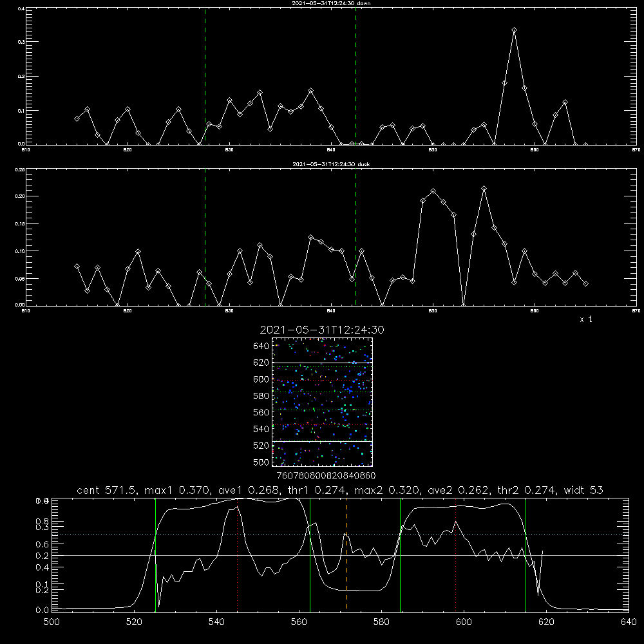Screen dimensions: 644x644
Task: Click the left green dashed line in dawn plot
Action: pos(205,76)
